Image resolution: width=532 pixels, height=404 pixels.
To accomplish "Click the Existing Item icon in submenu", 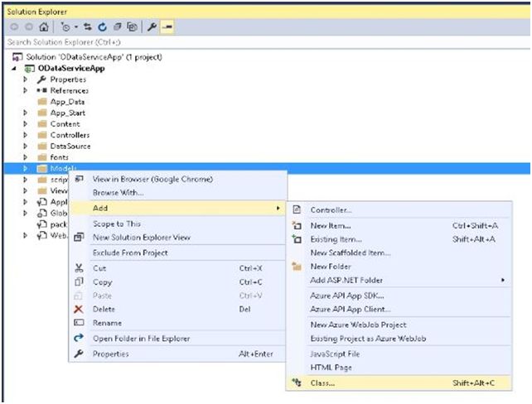I will point(297,239).
